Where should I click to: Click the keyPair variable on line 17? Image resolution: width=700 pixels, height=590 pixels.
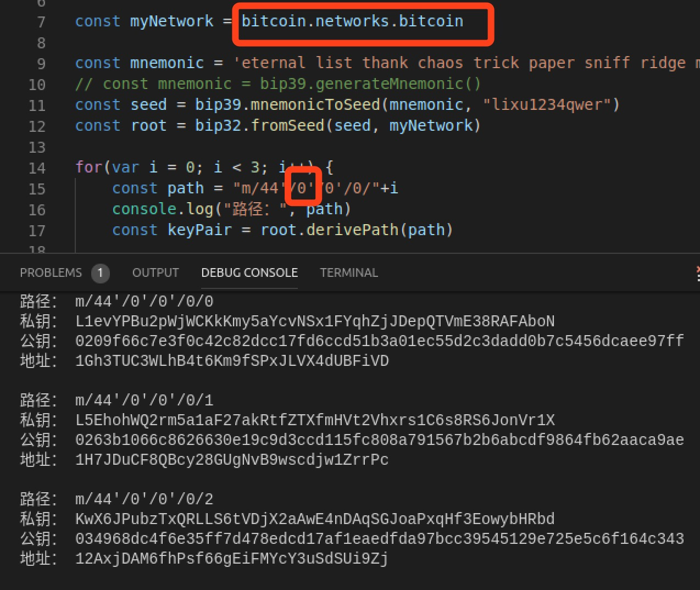click(x=199, y=230)
